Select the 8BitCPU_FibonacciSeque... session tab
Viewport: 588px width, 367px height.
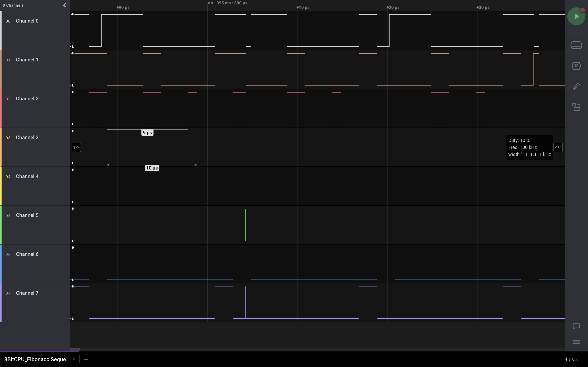click(37, 359)
